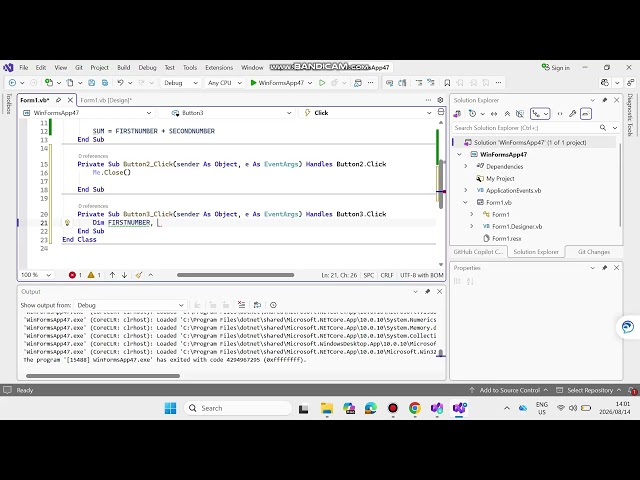Toggle Auto Hide pin on Properties panel
640x480 pixels.
[x=604, y=268]
